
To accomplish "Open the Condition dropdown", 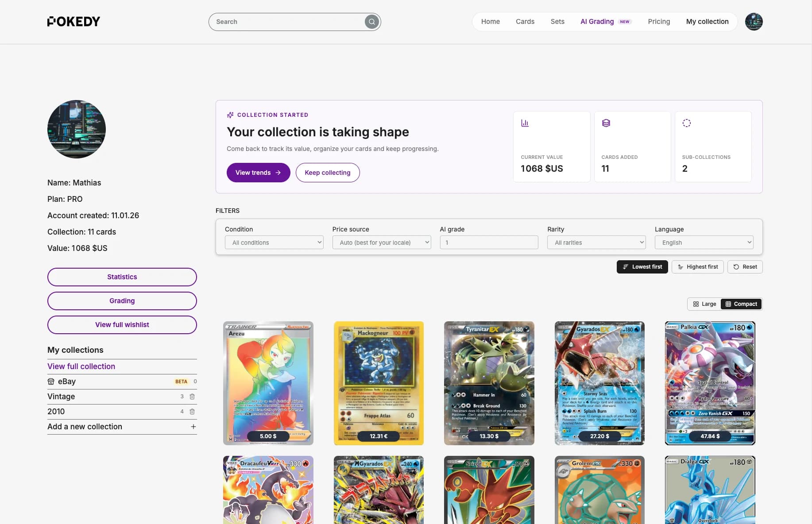I will pyautogui.click(x=274, y=243).
